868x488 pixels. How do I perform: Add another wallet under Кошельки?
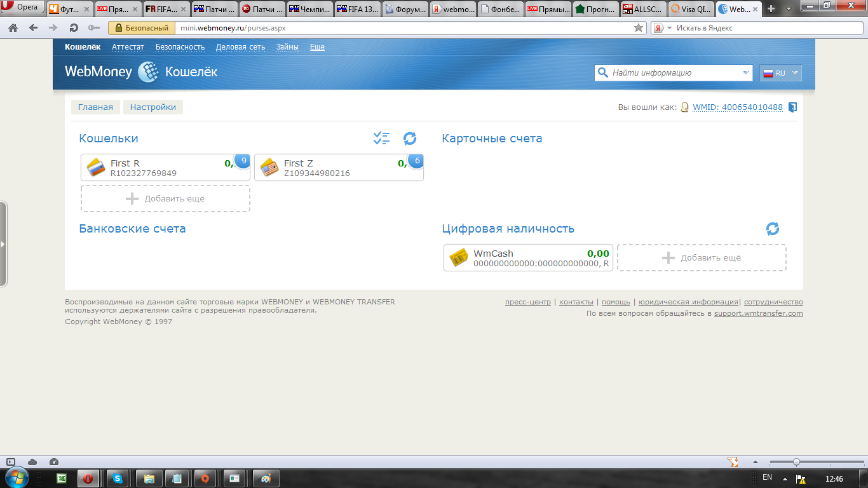coord(165,198)
